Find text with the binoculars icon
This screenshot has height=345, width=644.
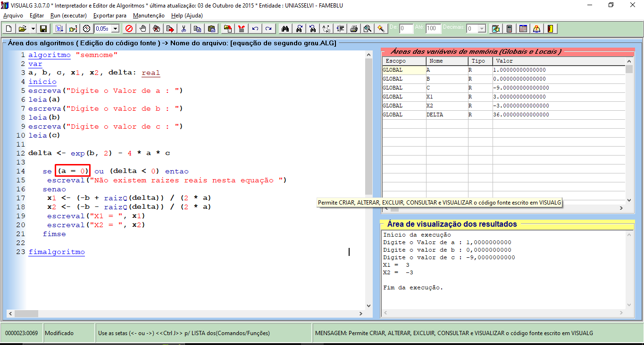point(285,29)
